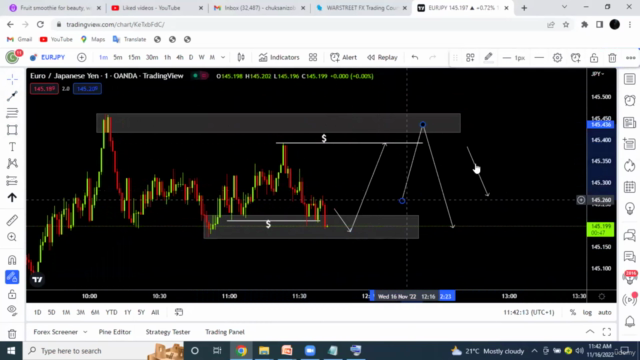Screen dimensions: 640x360
Task: Open the streams broadcast icon
Action: 630,300
